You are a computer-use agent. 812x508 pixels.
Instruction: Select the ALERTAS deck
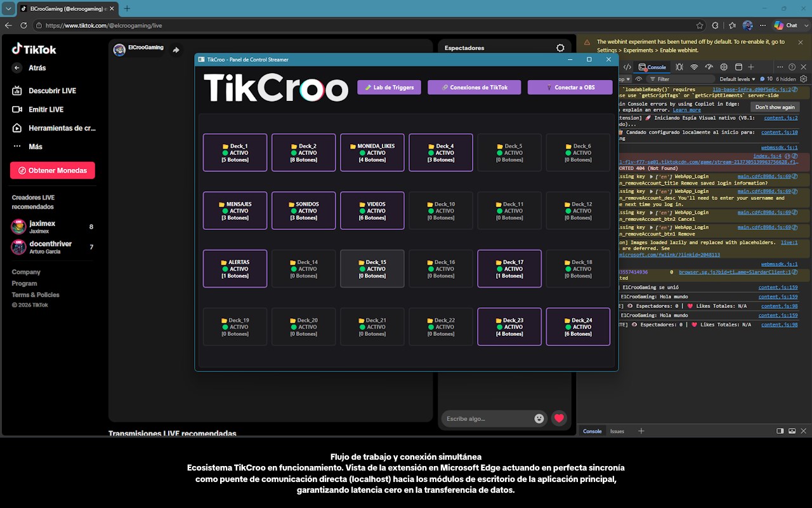pos(235,269)
